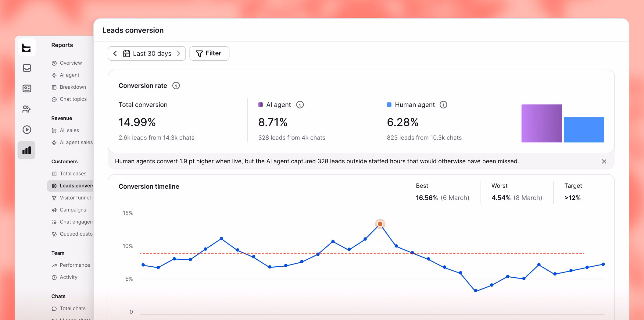
Task: Click the blue Human agent bar
Action: coord(584,130)
